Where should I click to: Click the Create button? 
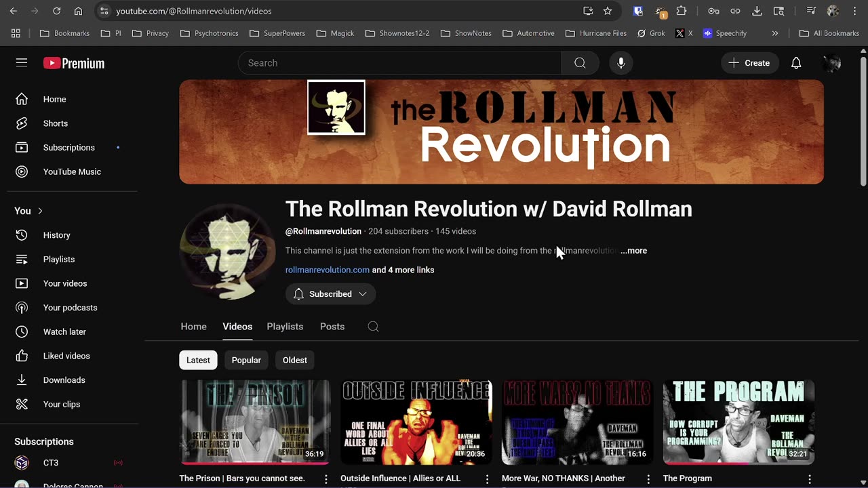[749, 63]
